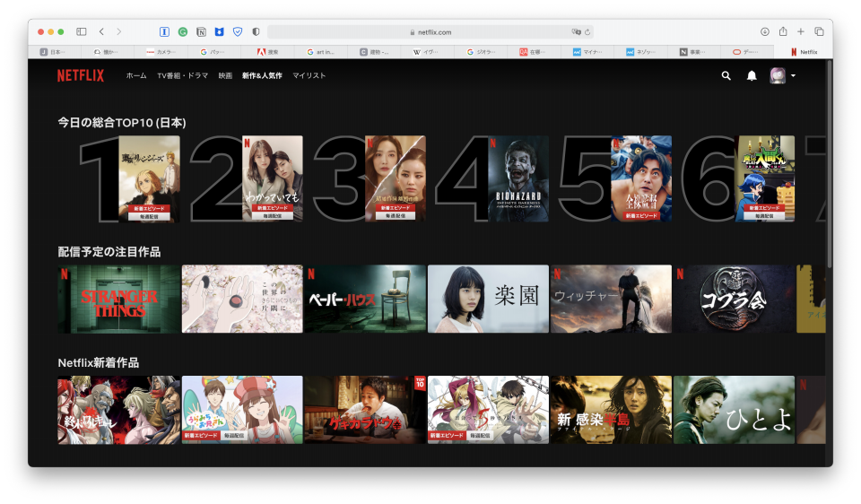Reload the page with refresh icon

click(x=587, y=32)
